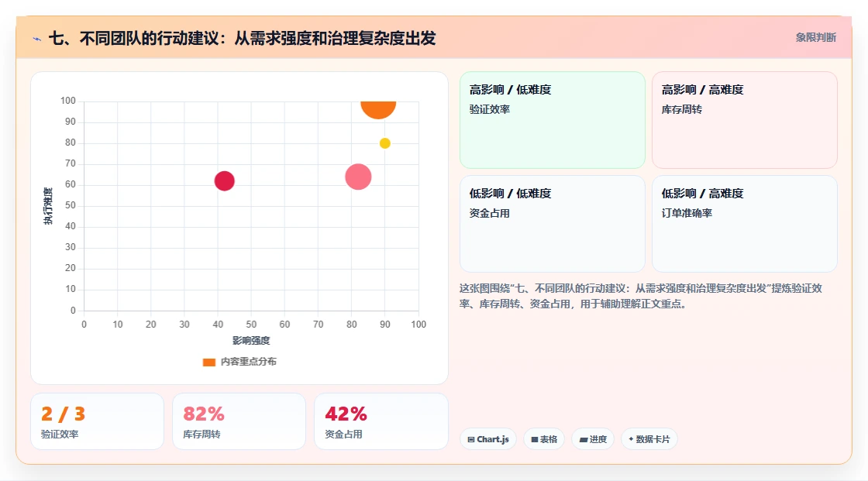Viewport: 868px width, 481px height.
Task: Click the 进度 tag chip
Action: (x=593, y=439)
